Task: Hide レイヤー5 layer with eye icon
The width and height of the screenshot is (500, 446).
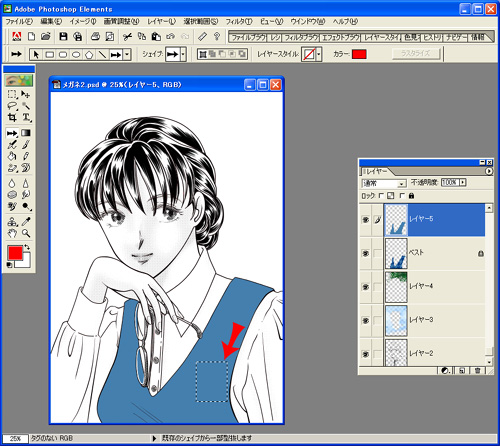Action: [x=366, y=220]
